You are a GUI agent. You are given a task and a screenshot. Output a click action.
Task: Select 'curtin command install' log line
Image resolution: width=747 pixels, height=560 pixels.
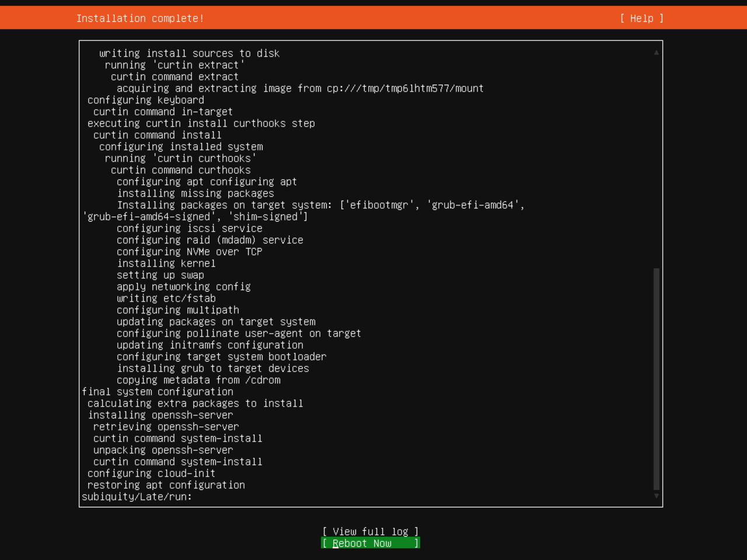pyautogui.click(x=158, y=135)
